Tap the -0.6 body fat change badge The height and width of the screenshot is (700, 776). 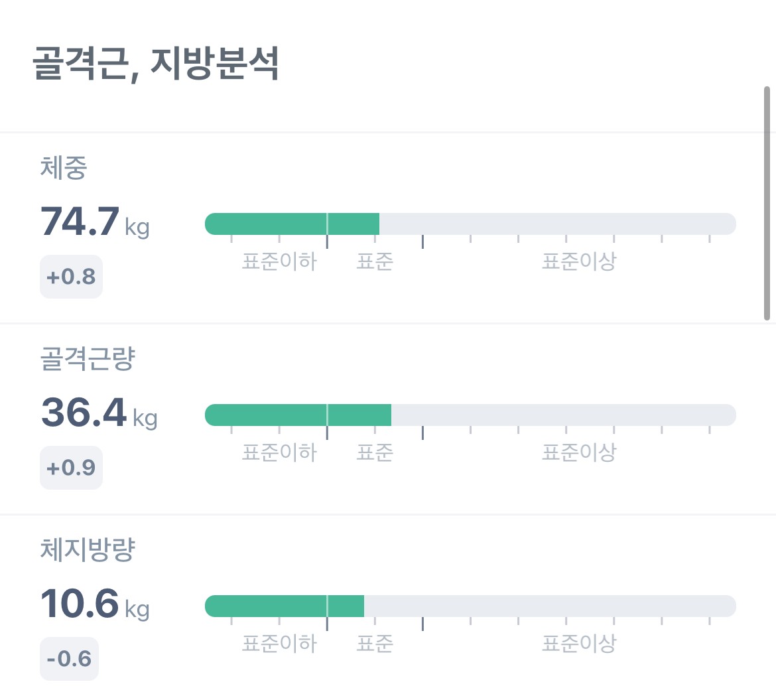coord(69,659)
